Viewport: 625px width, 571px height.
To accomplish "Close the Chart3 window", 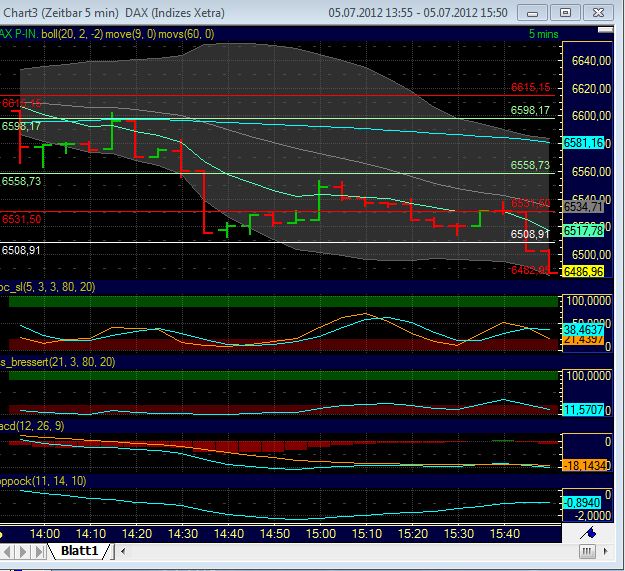I will pos(598,13).
